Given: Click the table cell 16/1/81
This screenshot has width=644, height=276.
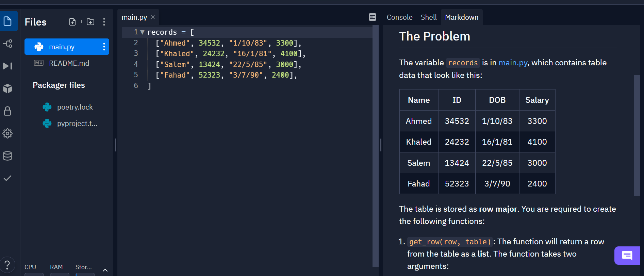Looking at the screenshot, I should tap(497, 142).
